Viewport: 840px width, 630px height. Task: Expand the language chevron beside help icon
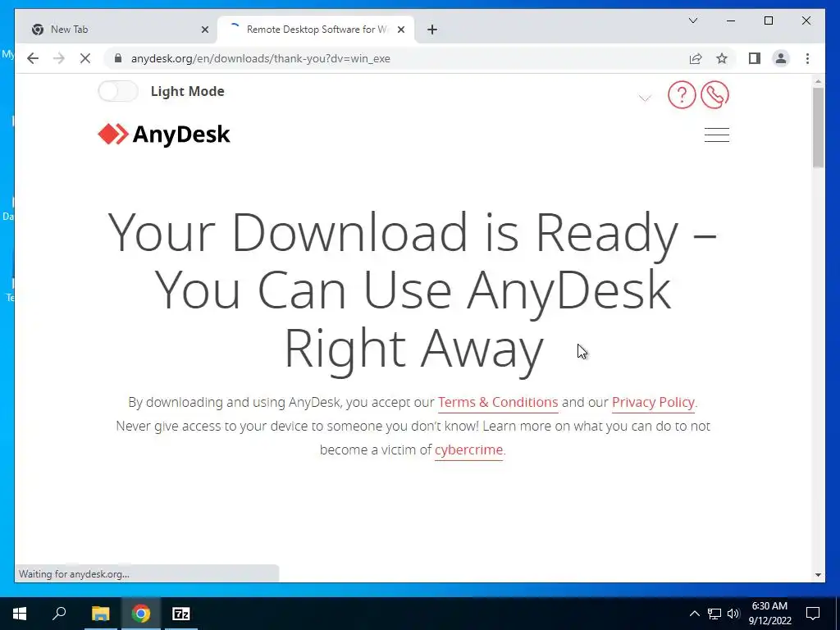click(x=645, y=98)
